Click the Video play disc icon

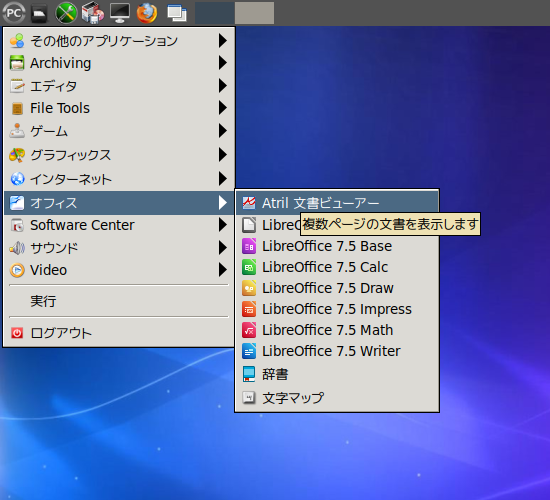click(x=17, y=270)
